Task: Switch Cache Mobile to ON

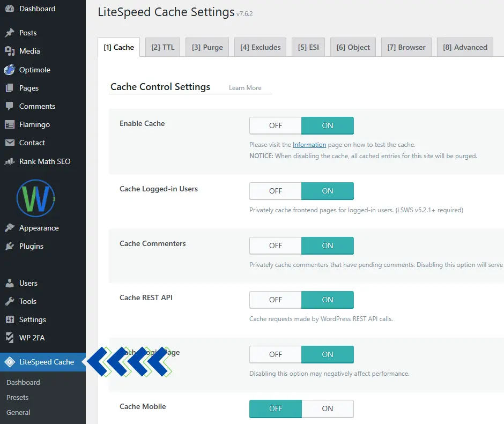Action: (x=327, y=408)
